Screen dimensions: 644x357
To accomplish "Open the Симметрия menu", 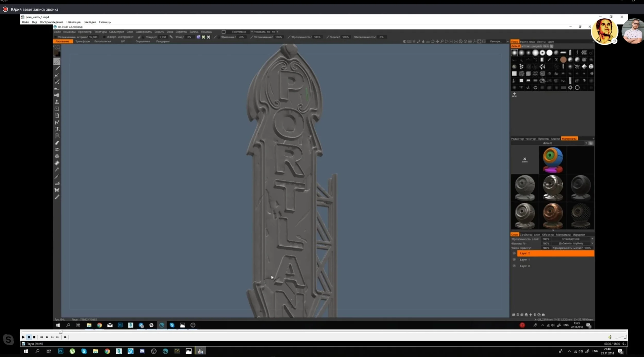I will [x=116, y=32].
